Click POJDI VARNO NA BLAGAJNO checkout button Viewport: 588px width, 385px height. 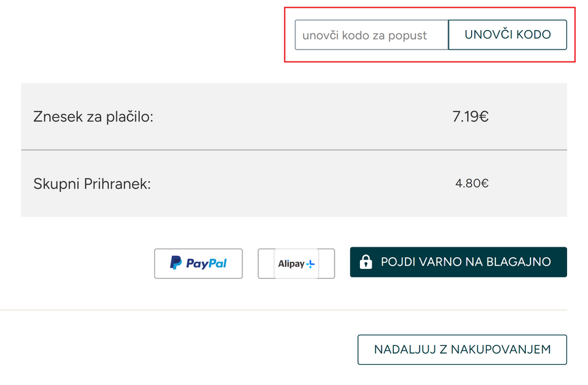(x=458, y=262)
